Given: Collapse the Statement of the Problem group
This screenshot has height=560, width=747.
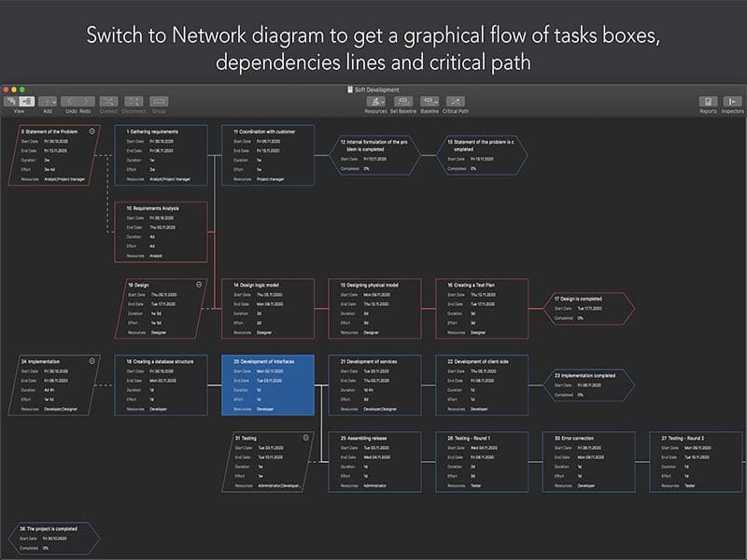Looking at the screenshot, I should pos(92,132).
